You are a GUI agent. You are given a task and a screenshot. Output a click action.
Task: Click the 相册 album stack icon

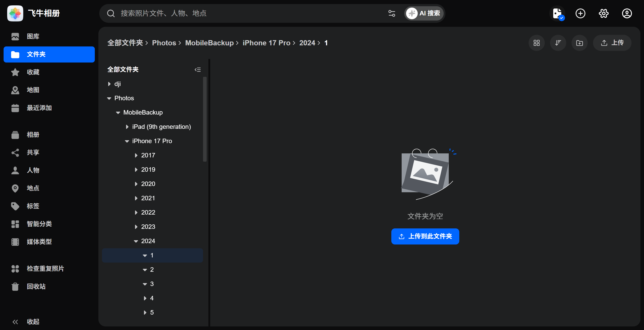pyautogui.click(x=15, y=135)
